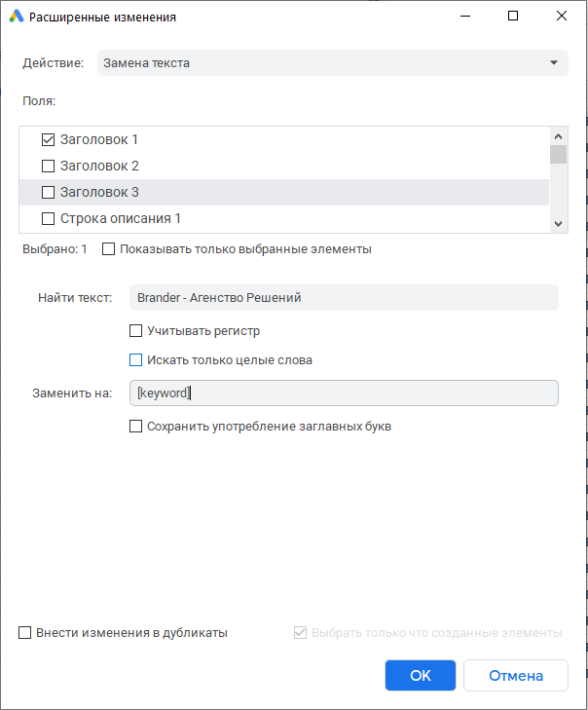Click the Отмена button
Image resolution: width=588 pixels, height=710 pixels.
click(516, 676)
